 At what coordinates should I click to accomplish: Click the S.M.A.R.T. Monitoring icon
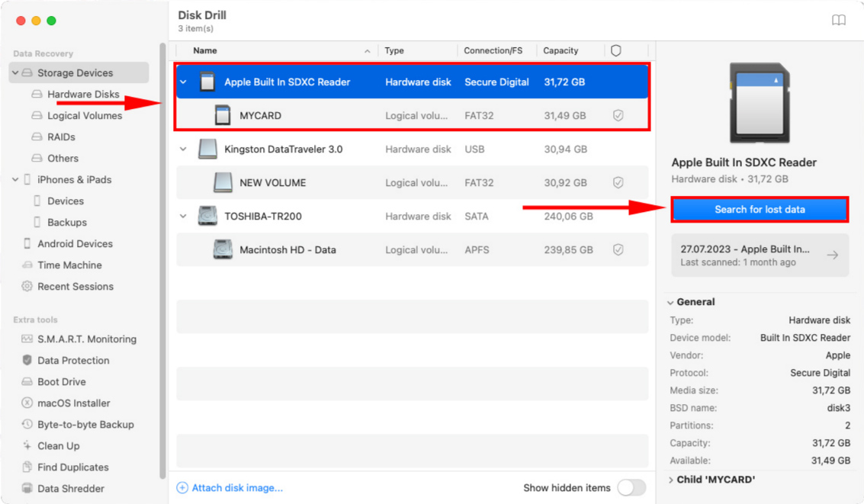(x=27, y=339)
